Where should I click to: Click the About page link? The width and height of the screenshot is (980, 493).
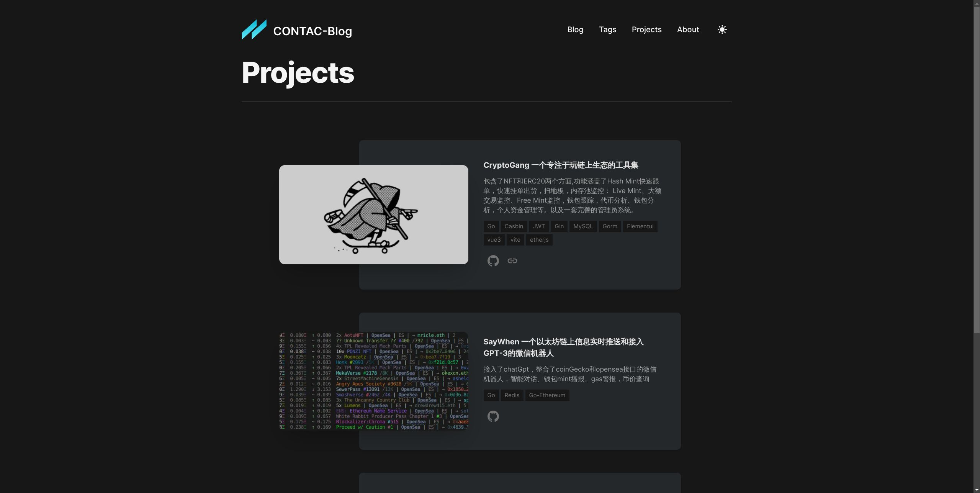point(688,29)
